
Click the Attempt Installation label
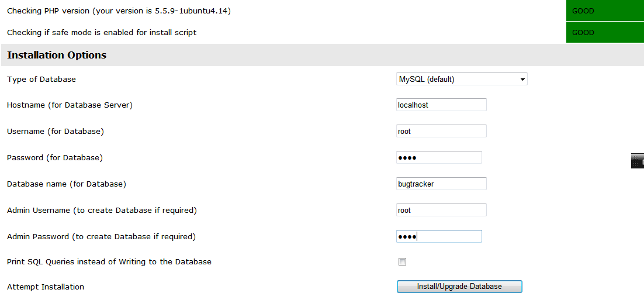46,287
